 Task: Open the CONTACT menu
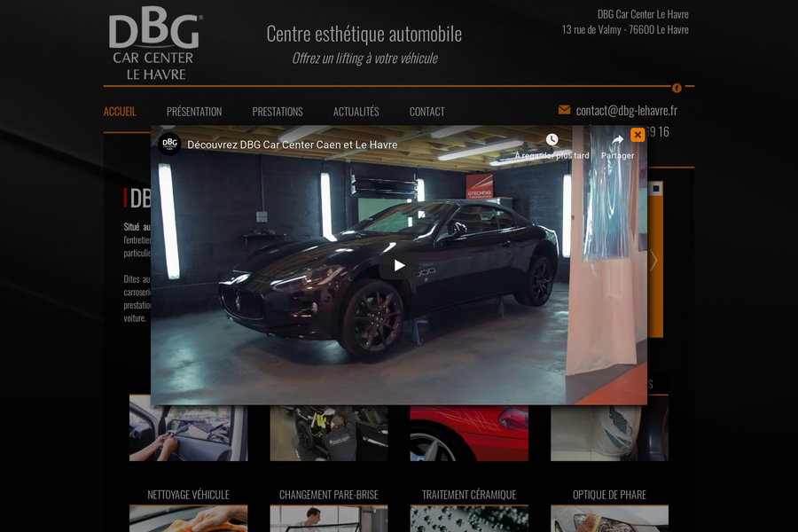coord(427,112)
